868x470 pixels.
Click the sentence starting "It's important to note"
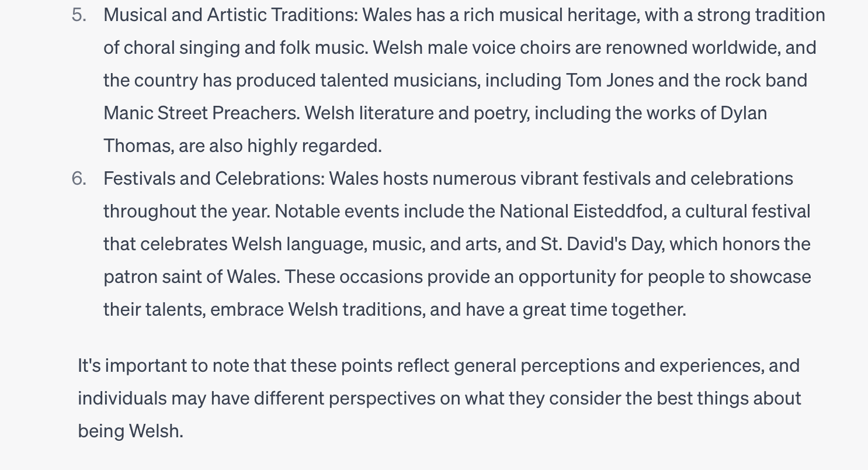tap(439, 399)
